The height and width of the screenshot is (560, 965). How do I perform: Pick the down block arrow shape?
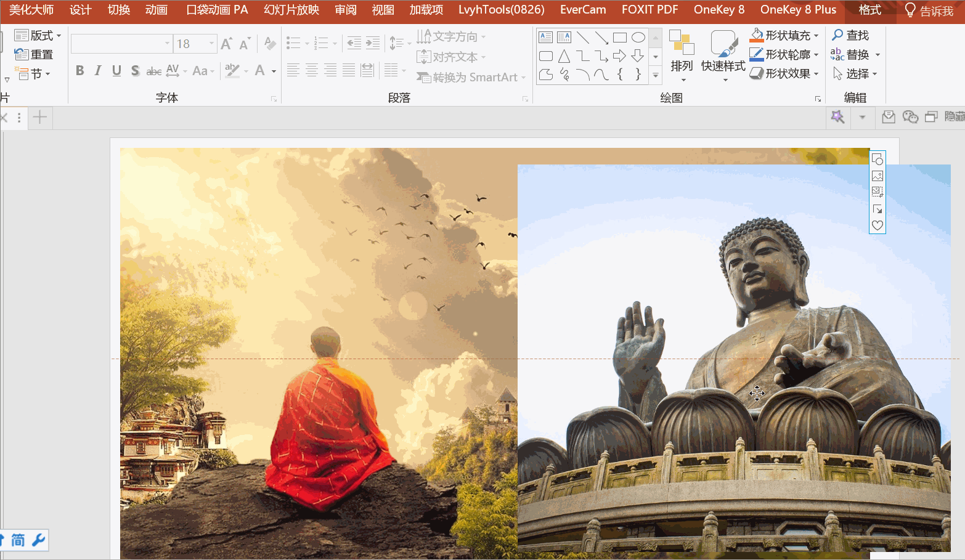(x=638, y=56)
